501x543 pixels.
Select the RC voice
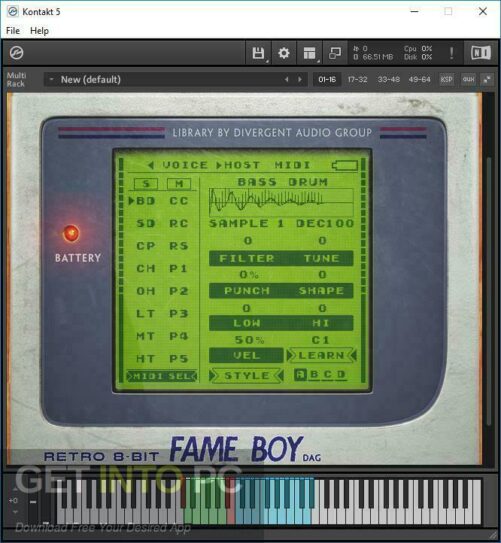(x=179, y=223)
